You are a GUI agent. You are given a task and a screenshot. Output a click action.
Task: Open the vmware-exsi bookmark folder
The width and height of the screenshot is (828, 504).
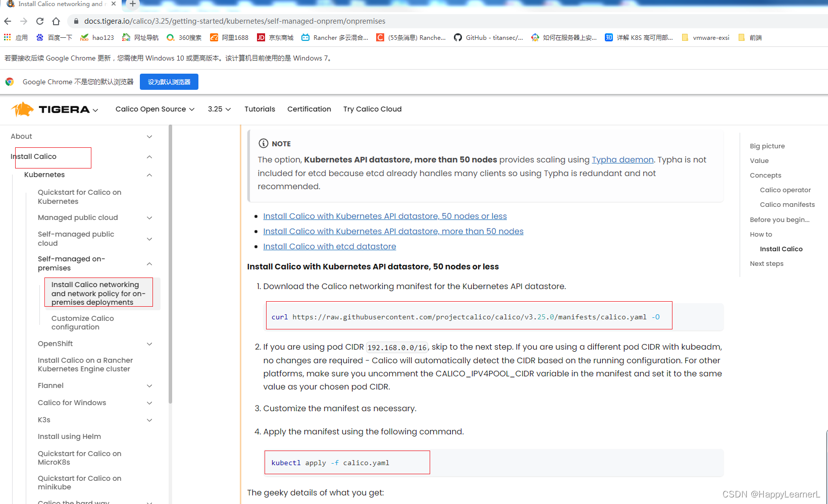tap(705, 37)
